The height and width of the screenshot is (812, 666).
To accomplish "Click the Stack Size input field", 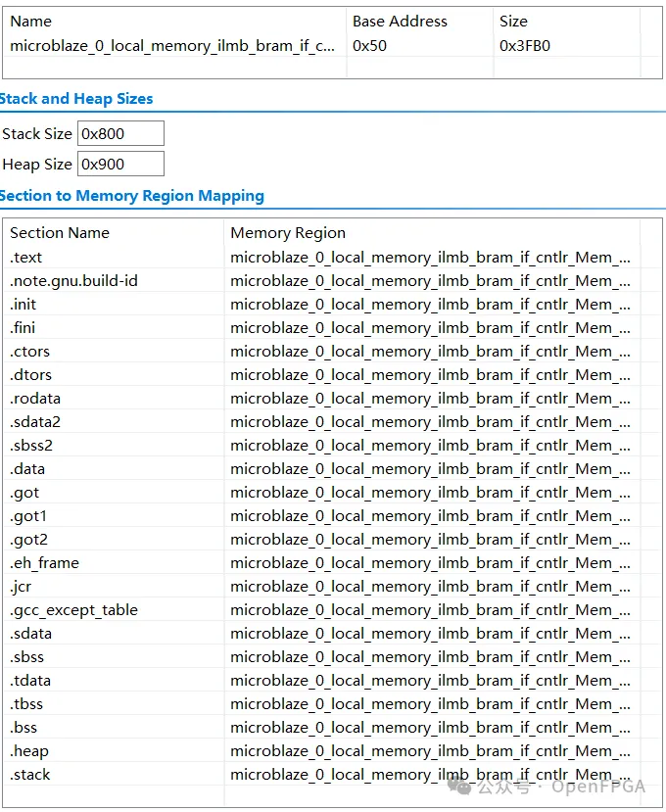I will coord(120,134).
